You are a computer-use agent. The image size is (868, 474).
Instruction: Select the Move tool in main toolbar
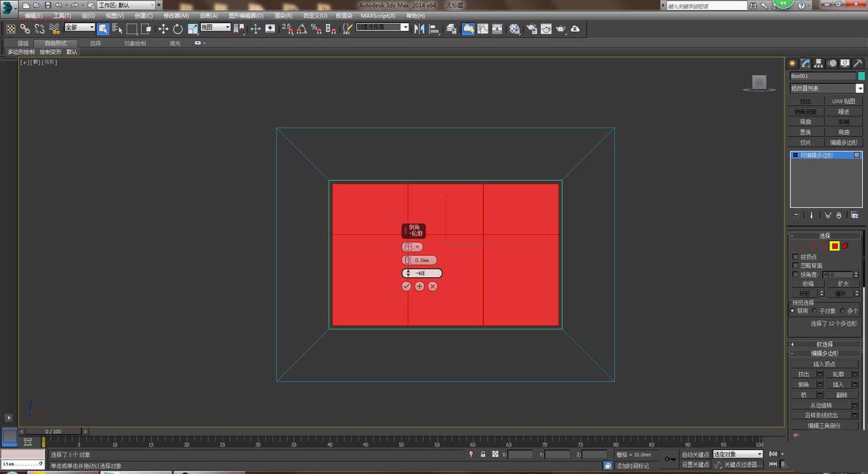[163, 29]
